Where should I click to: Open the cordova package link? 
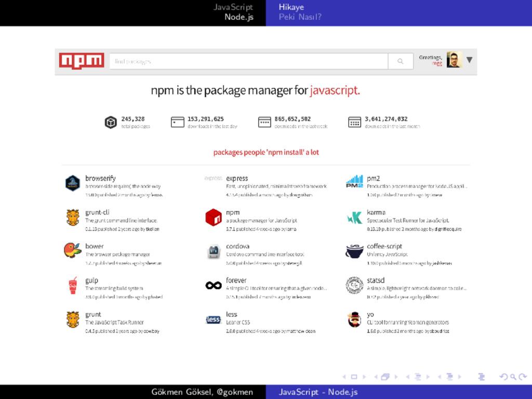coord(237,246)
